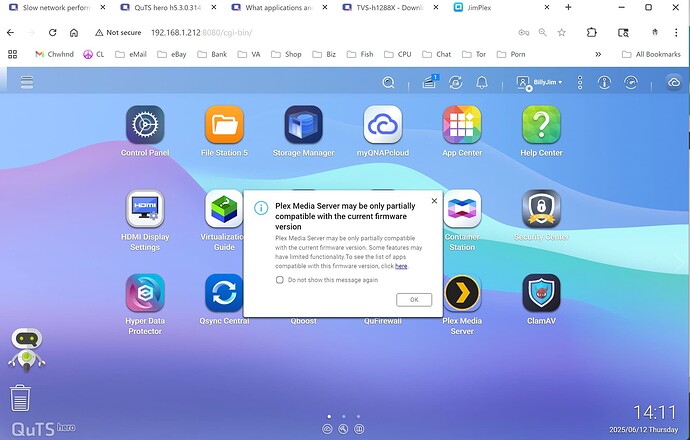Switch to 'What applications' tab
Screen dimensions: 690x440
pyautogui.click(x=278, y=7)
